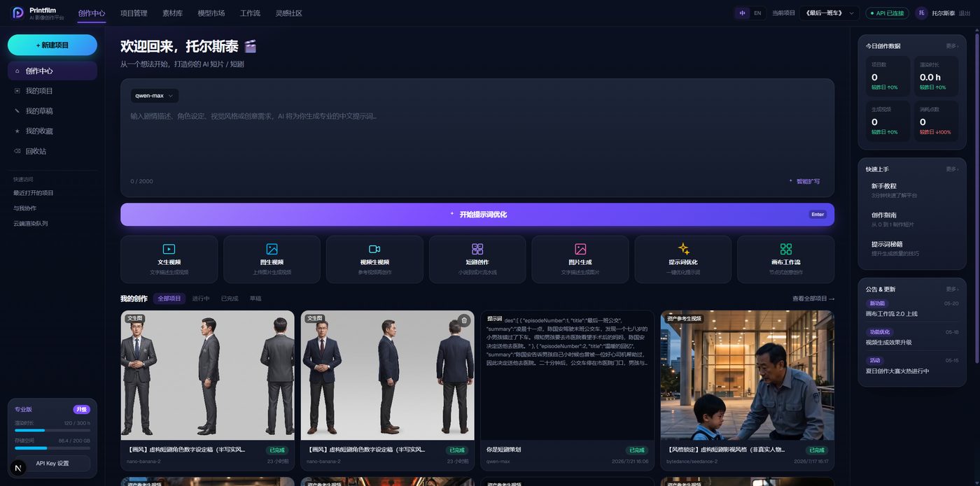The image size is (980, 486).
Task: Open the 画布工作流 nodes icon card
Action: (786, 249)
